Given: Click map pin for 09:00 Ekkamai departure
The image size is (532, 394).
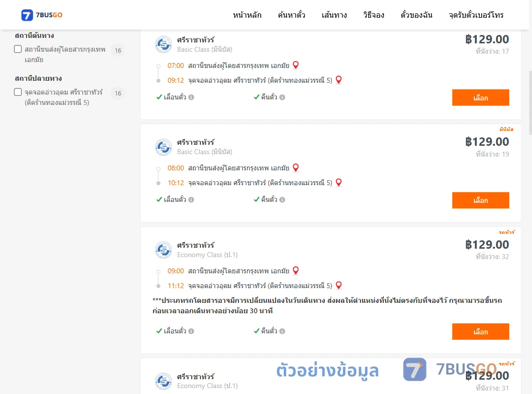Looking at the screenshot, I should click(x=296, y=270).
